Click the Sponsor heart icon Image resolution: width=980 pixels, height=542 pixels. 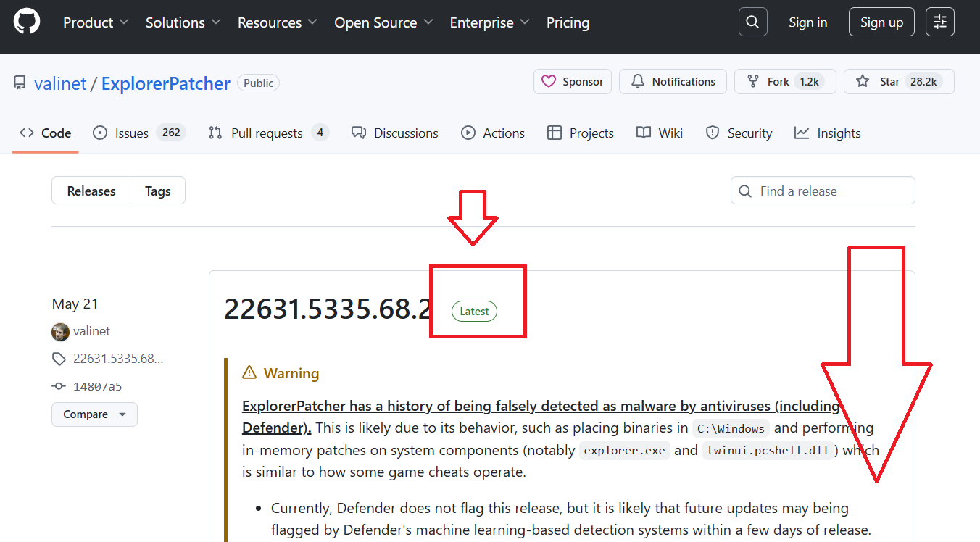[x=549, y=82]
